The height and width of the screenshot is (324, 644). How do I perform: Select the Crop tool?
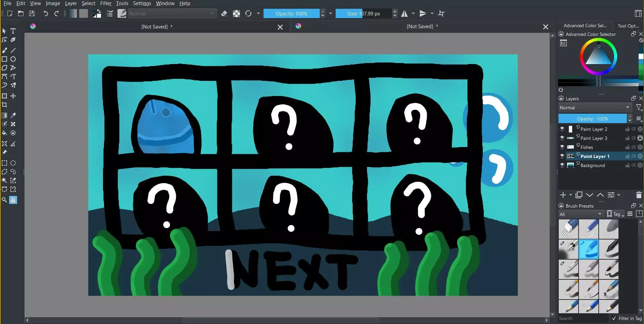[x=4, y=105]
